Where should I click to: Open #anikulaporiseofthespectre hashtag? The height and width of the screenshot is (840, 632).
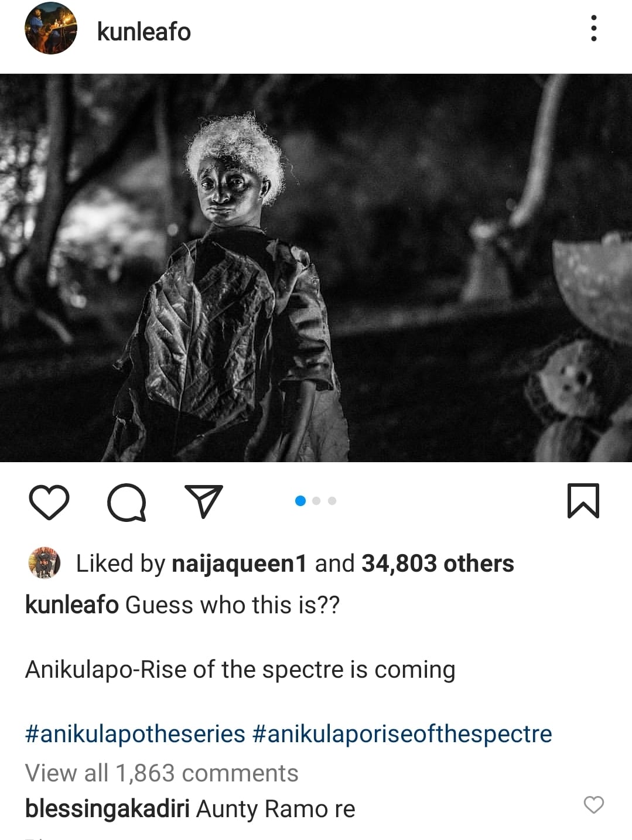[402, 734]
